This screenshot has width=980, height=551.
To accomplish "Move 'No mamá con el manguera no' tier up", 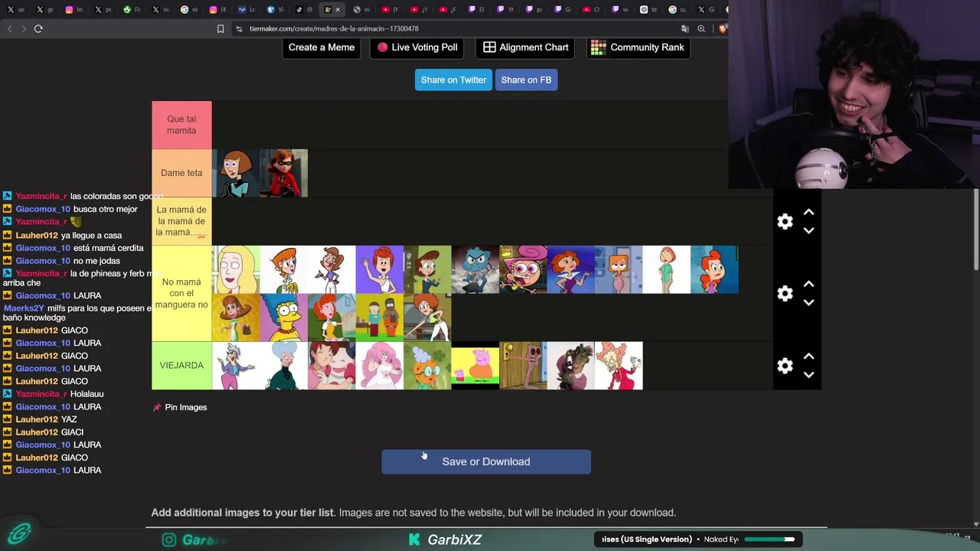I will pos(808,284).
